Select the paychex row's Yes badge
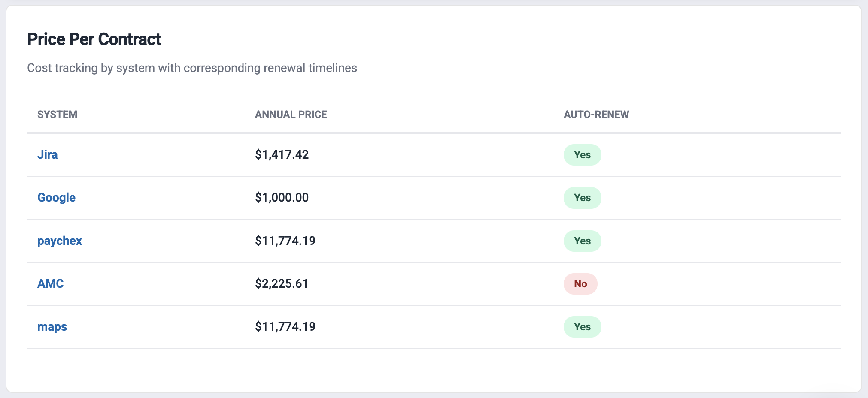 582,241
